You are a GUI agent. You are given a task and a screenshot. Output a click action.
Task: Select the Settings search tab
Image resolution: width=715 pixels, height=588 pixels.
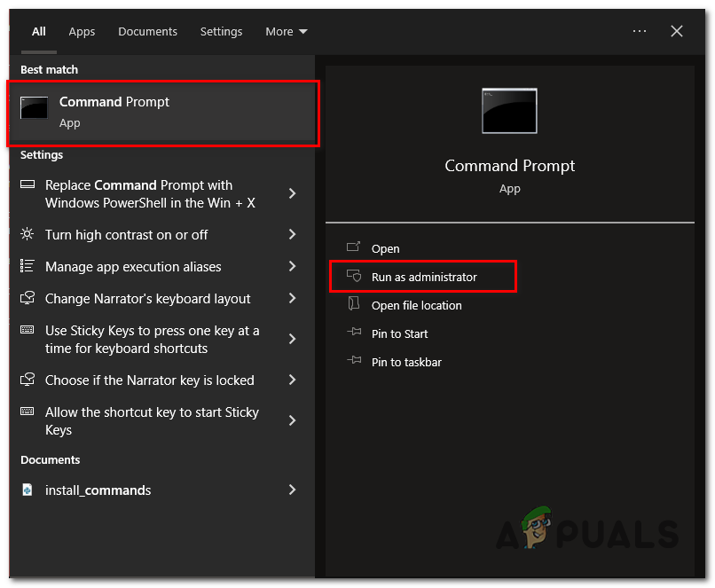pos(221,32)
